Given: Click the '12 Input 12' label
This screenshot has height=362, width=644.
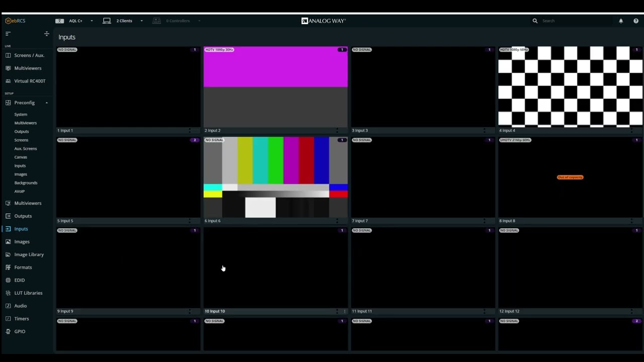Looking at the screenshot, I should coord(509,311).
